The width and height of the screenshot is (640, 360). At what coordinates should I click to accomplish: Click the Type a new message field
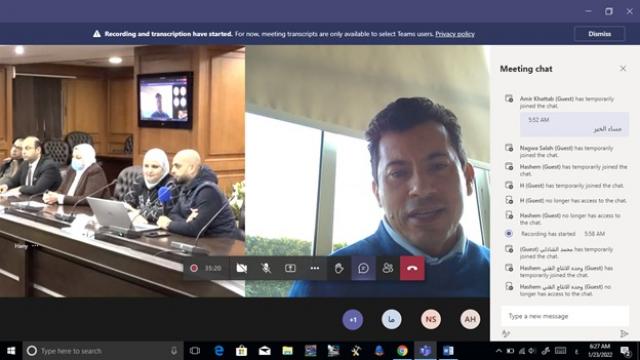point(565,316)
